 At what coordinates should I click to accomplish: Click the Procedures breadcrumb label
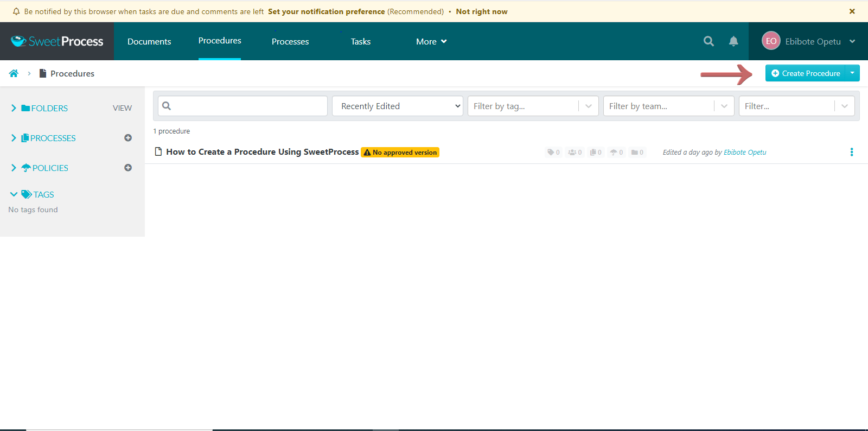pyautogui.click(x=72, y=73)
